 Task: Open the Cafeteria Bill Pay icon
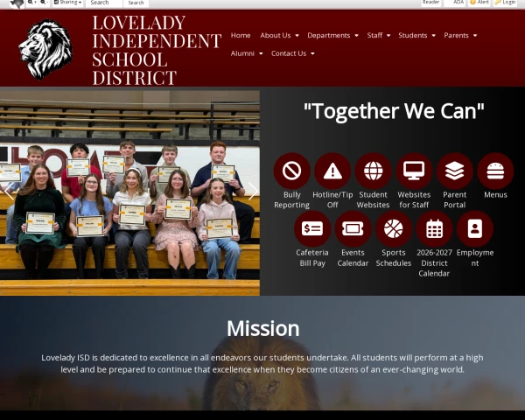pos(312,228)
